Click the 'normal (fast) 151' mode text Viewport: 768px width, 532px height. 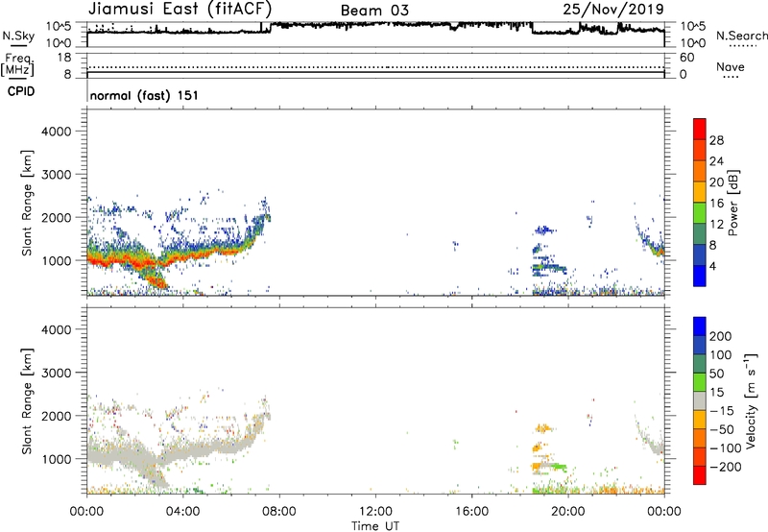pyautogui.click(x=144, y=95)
